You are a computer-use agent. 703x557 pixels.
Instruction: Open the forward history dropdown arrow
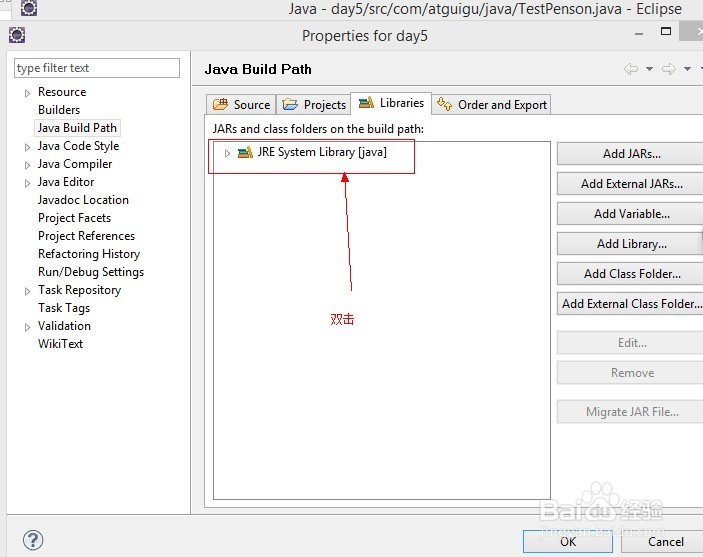point(687,69)
